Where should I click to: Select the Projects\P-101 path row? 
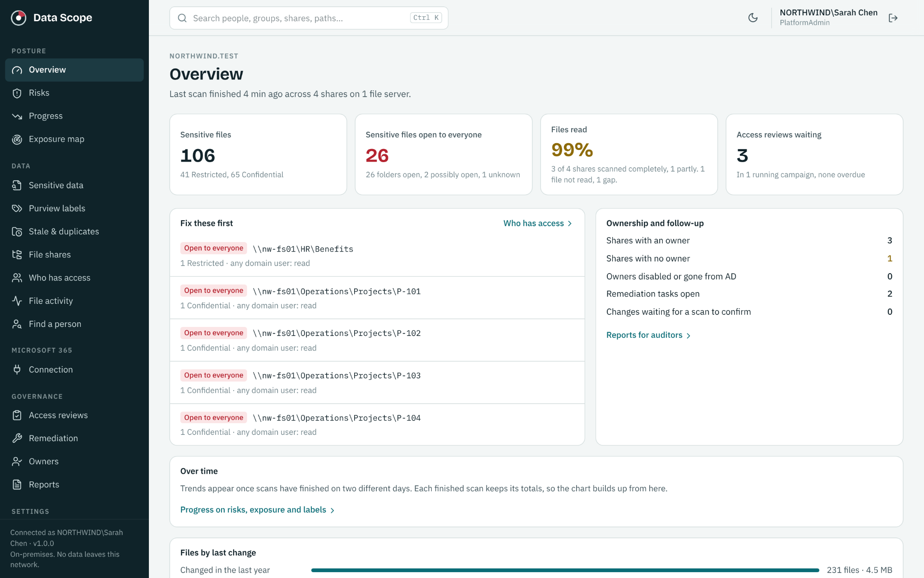pos(377,298)
